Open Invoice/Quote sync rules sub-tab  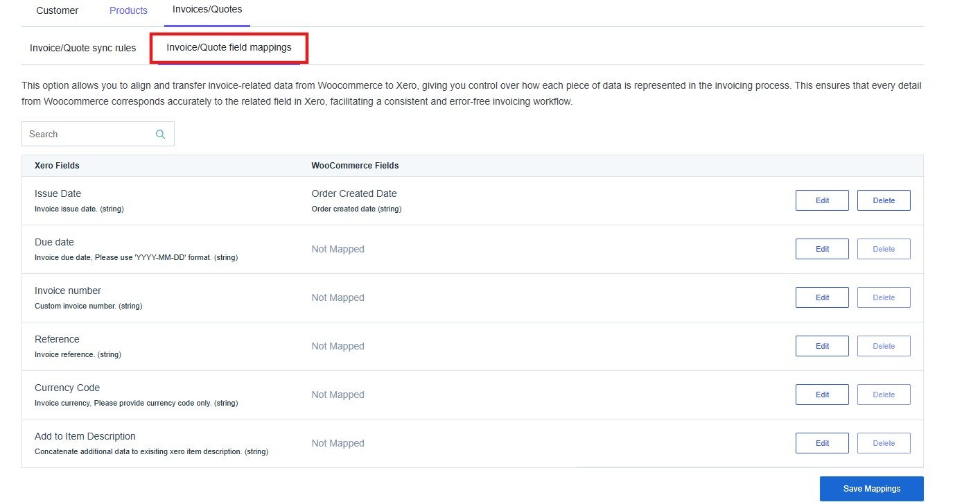(x=82, y=49)
